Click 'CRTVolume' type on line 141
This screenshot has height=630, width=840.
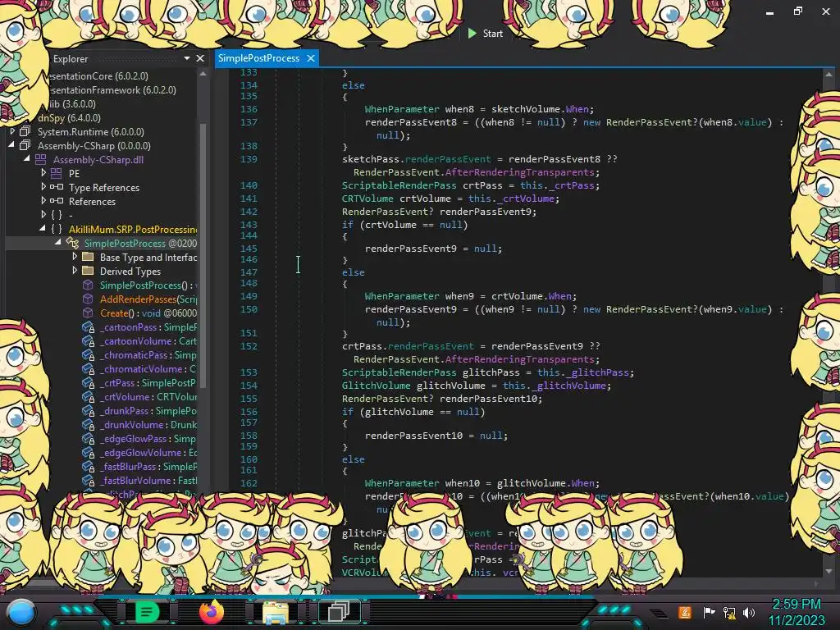(x=367, y=199)
